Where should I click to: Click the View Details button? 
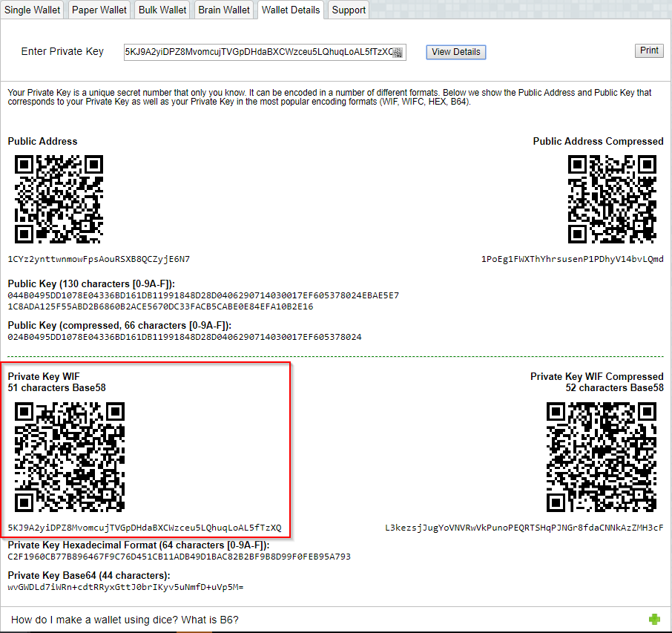point(456,52)
